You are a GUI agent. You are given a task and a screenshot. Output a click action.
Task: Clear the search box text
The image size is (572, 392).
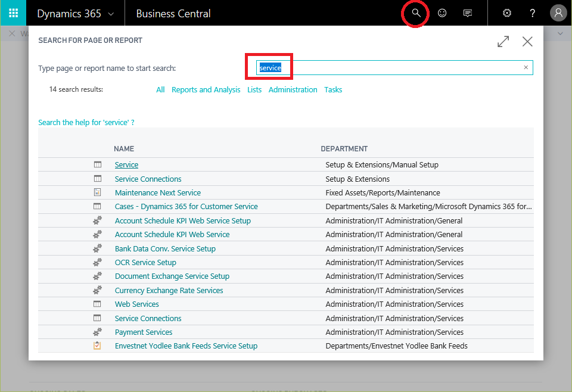[x=526, y=67]
